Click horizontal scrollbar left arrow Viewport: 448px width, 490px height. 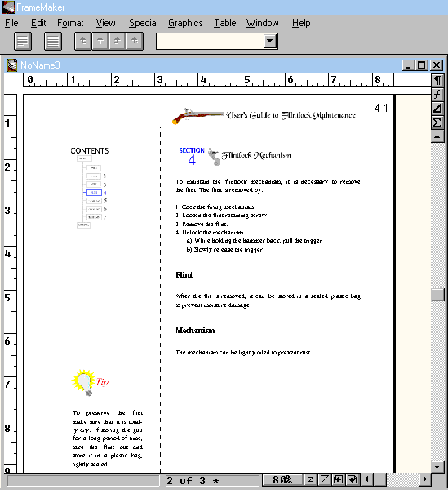tap(367, 479)
